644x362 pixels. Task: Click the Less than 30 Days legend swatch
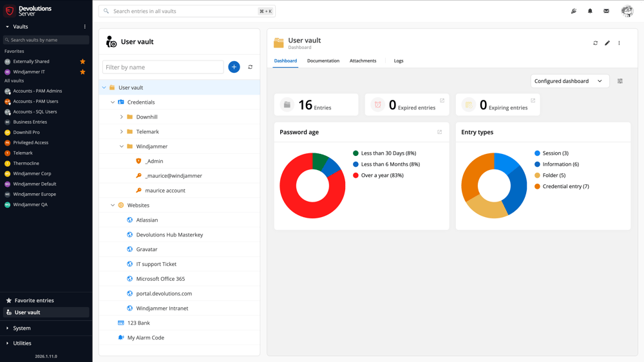click(x=355, y=153)
